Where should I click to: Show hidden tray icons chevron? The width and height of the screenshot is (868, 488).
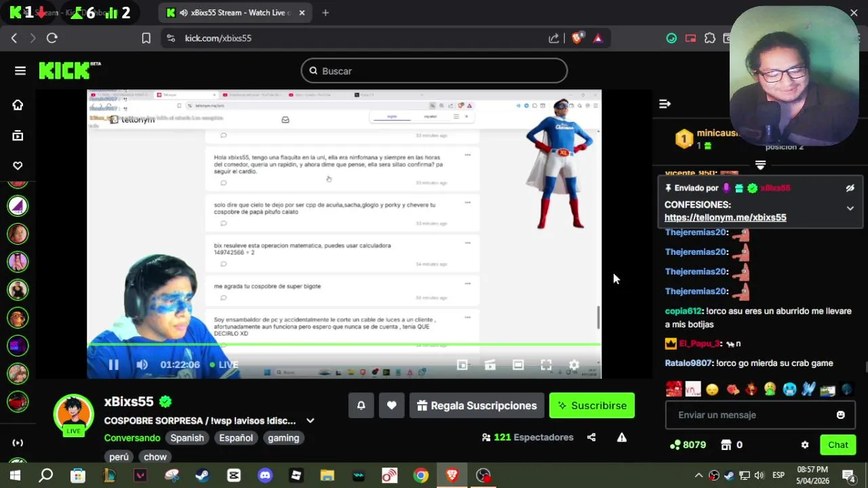pos(698,475)
